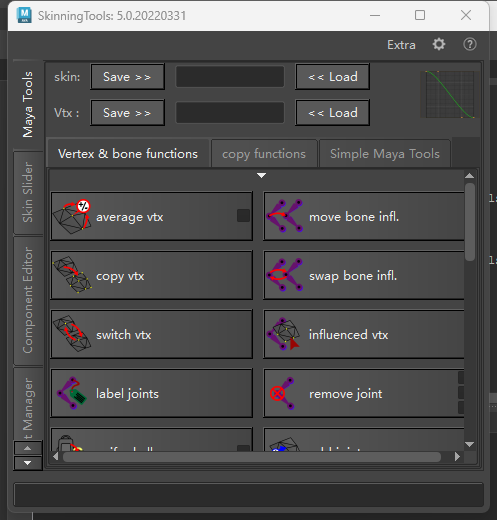Click the influenced vtx button text
The image size is (497, 520).
pos(349,335)
